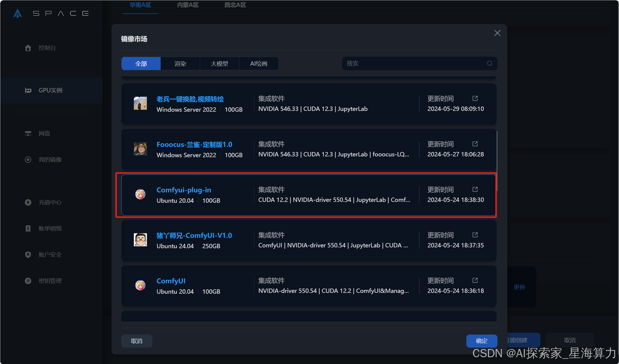Click the 密钥管理 key icon
Image resolution: width=619 pixels, height=364 pixels.
tap(28, 281)
